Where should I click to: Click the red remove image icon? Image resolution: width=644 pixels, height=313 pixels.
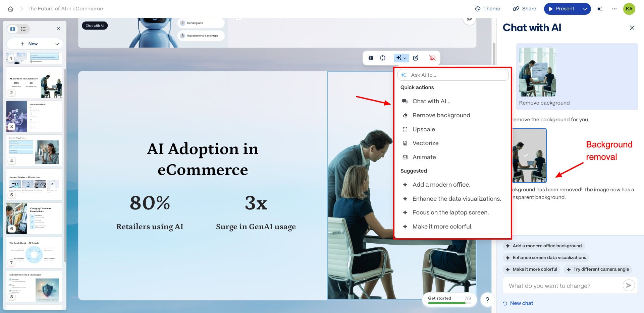click(432, 58)
